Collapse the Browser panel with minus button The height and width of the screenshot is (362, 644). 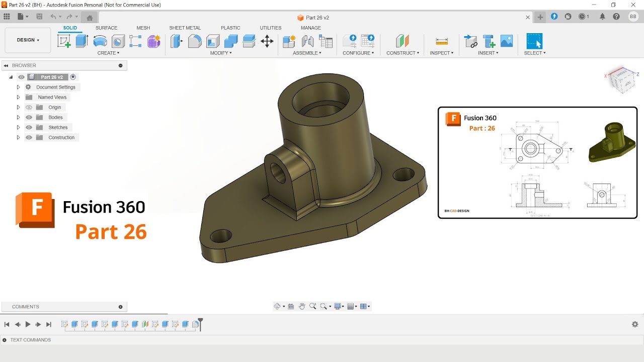120,65
